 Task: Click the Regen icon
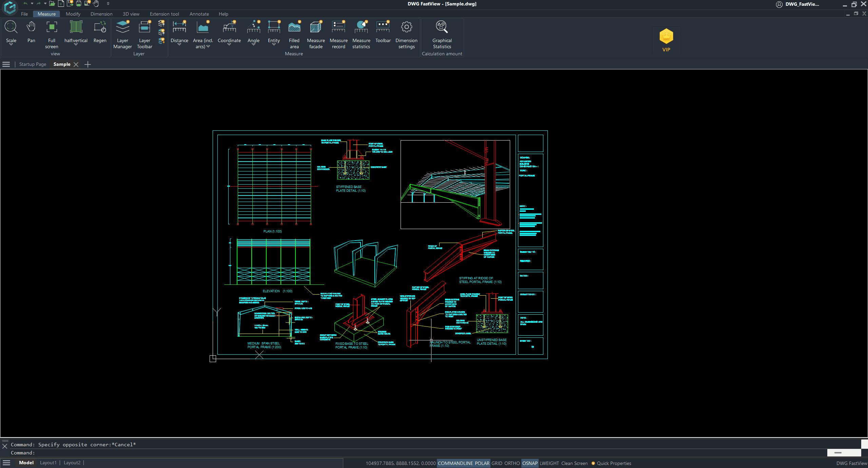(100, 27)
